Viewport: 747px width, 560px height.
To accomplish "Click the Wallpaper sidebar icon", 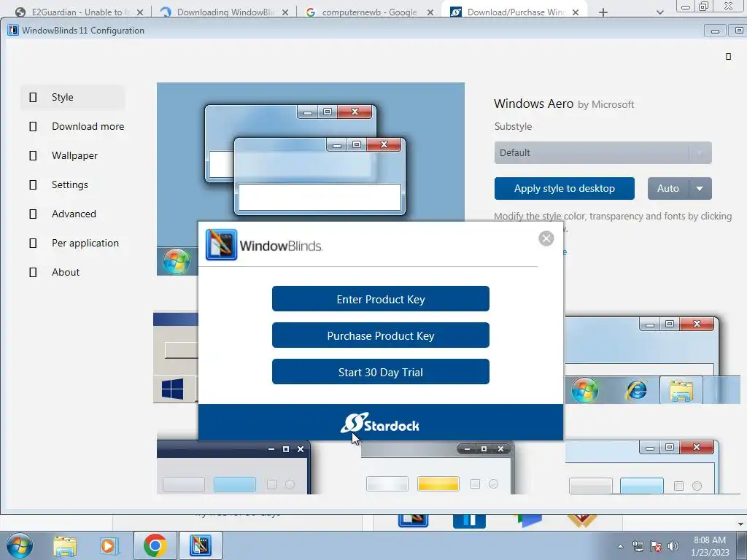I will (x=33, y=156).
